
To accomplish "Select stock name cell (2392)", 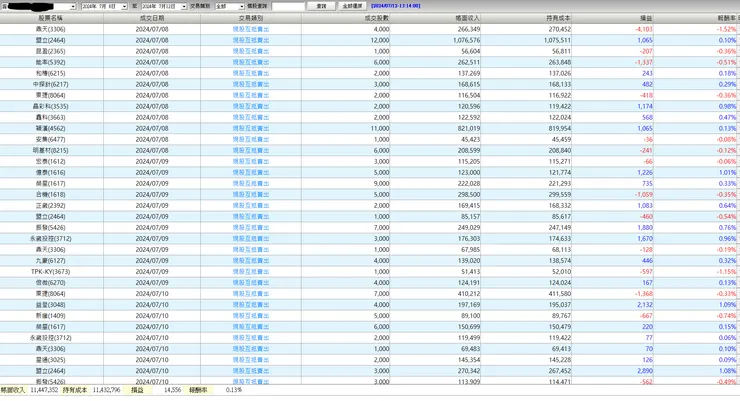I will tap(50, 206).
